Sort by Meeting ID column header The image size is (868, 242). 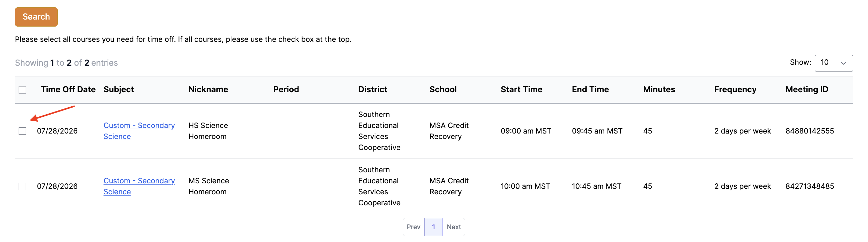(x=806, y=90)
